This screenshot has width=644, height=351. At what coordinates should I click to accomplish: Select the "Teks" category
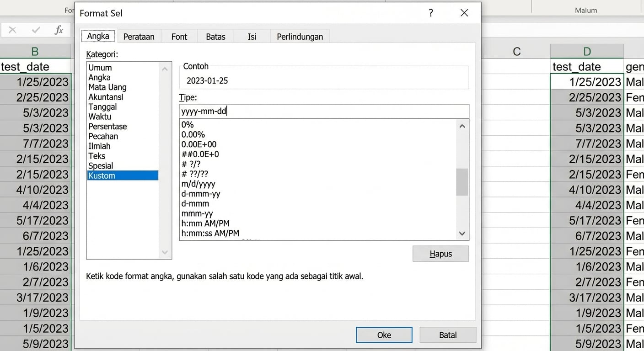tap(97, 155)
